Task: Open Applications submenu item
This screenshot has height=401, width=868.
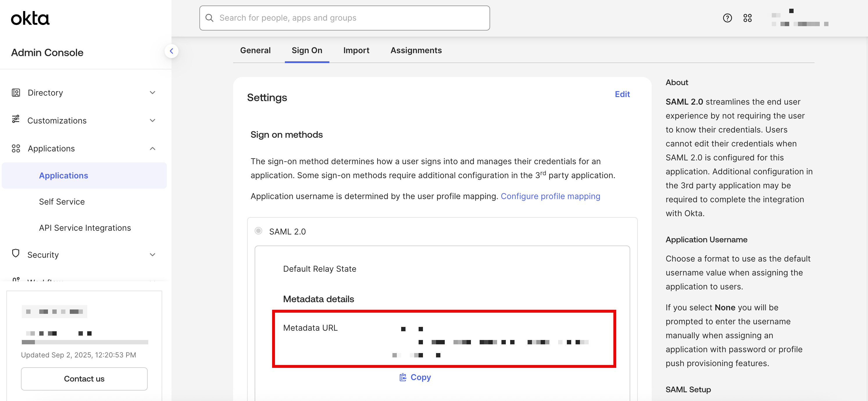Action: [84, 176]
